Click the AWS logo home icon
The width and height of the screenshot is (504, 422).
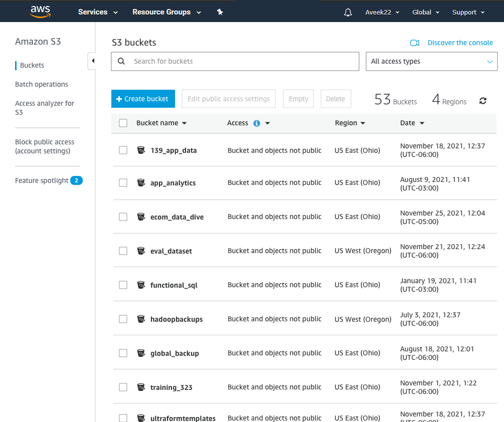pos(40,12)
